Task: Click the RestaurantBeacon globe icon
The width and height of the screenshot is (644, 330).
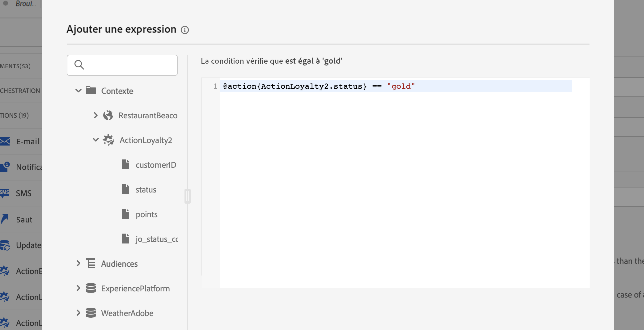Action: [108, 115]
